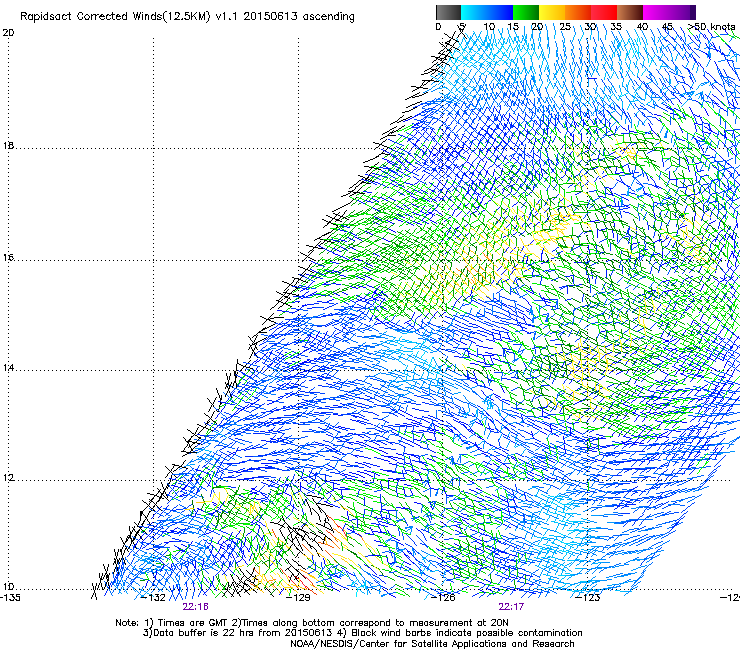Screen dimensions: 740x650
Task: Click the longitude '-132' axis label
Action: pyautogui.click(x=153, y=598)
